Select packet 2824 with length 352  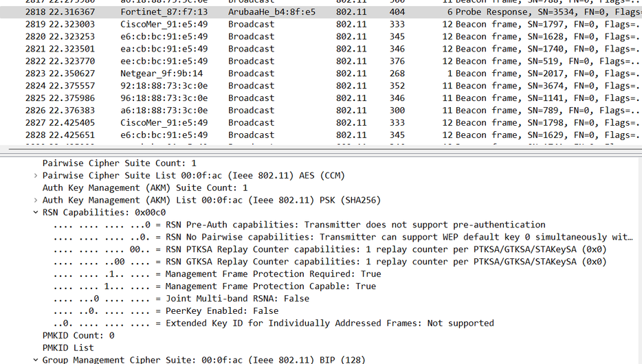[275, 86]
